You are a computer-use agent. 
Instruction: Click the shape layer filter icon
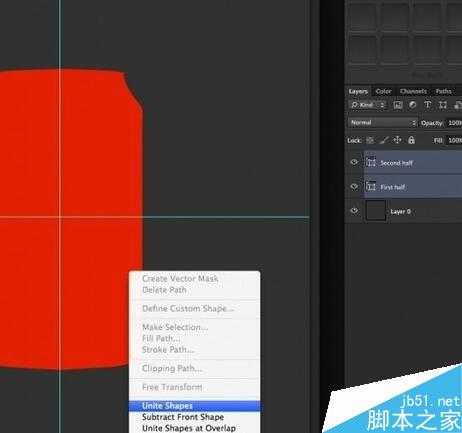pyautogui.click(x=443, y=105)
